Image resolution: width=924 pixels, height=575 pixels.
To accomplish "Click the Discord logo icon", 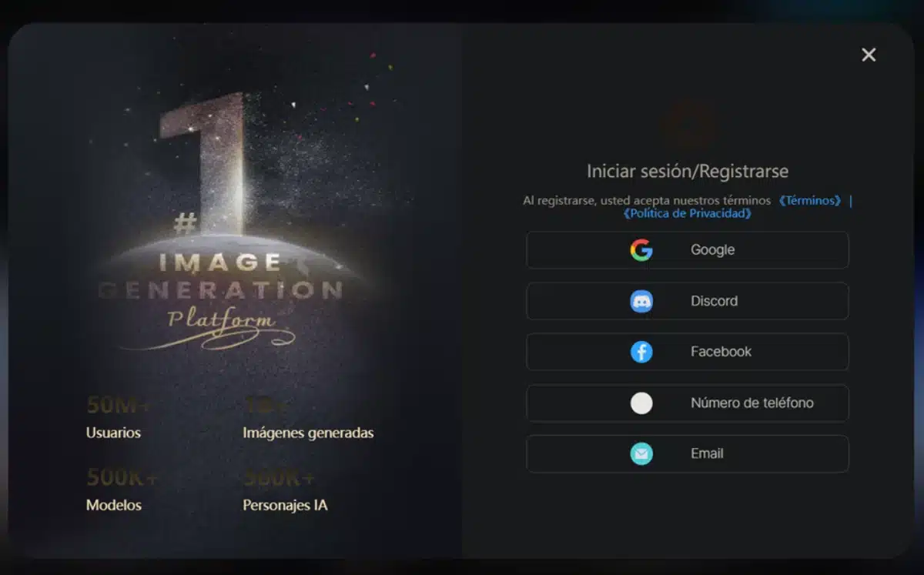I will coord(641,301).
